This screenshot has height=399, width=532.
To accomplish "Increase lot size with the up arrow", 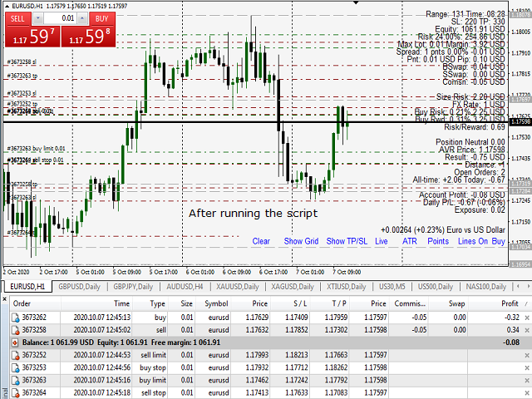I will click(82, 18).
